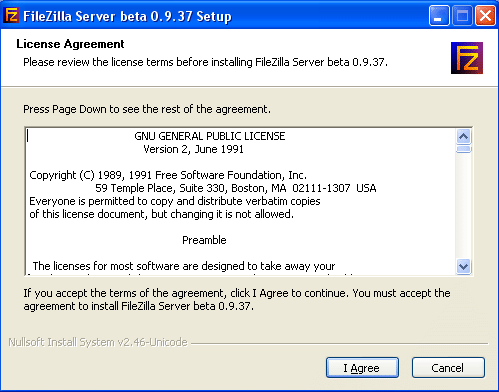Place cursor on GNU GENERAL PUBLIC LICENSE heading

210,136
